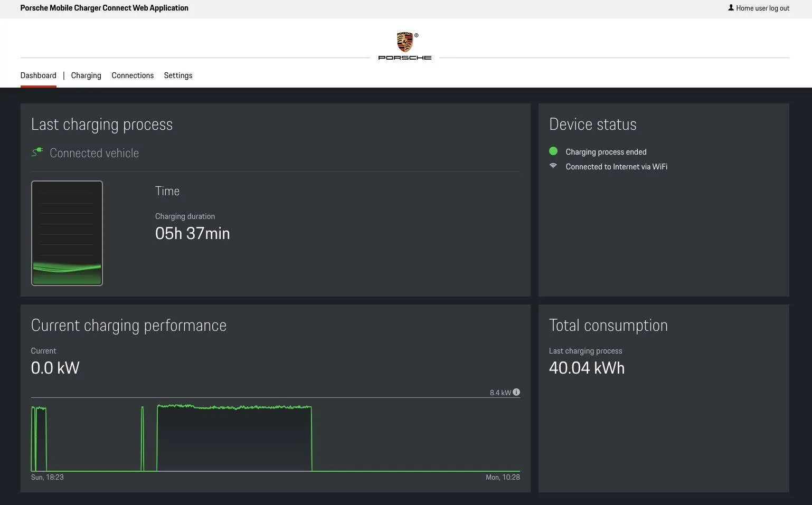The width and height of the screenshot is (812, 505).
Task: Click the 05h 37min charging duration
Action: pyautogui.click(x=193, y=233)
